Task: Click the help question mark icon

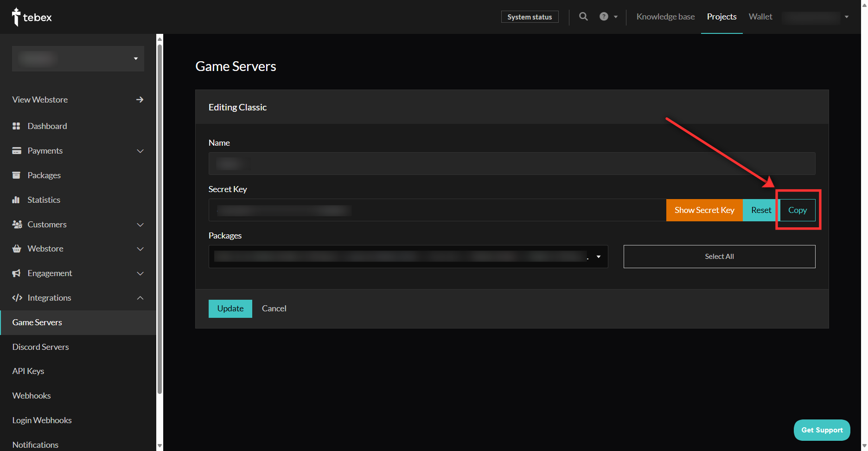Action: point(604,17)
